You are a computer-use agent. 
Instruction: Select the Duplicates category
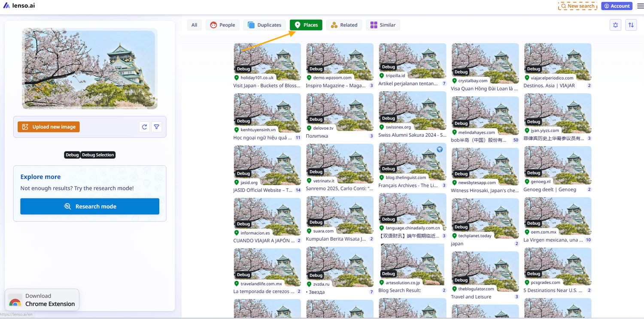click(x=264, y=25)
